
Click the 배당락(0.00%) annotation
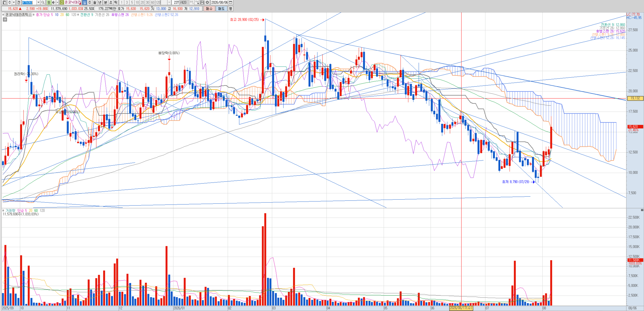[169, 53]
